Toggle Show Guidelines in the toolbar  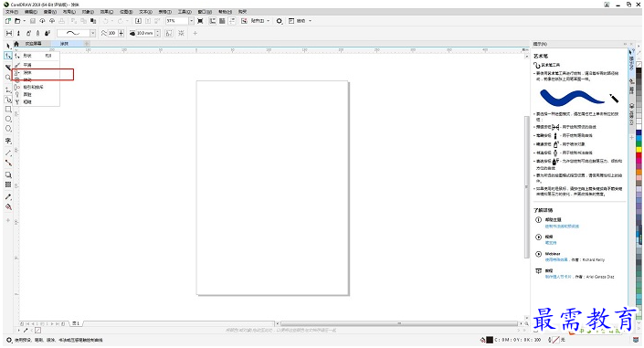[x=232, y=20]
